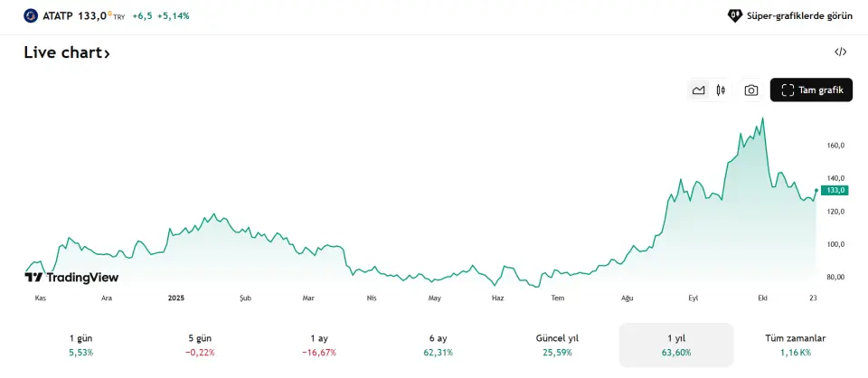Select the Tüm zamanlar time range
The width and height of the screenshot is (868, 378).
tap(796, 345)
